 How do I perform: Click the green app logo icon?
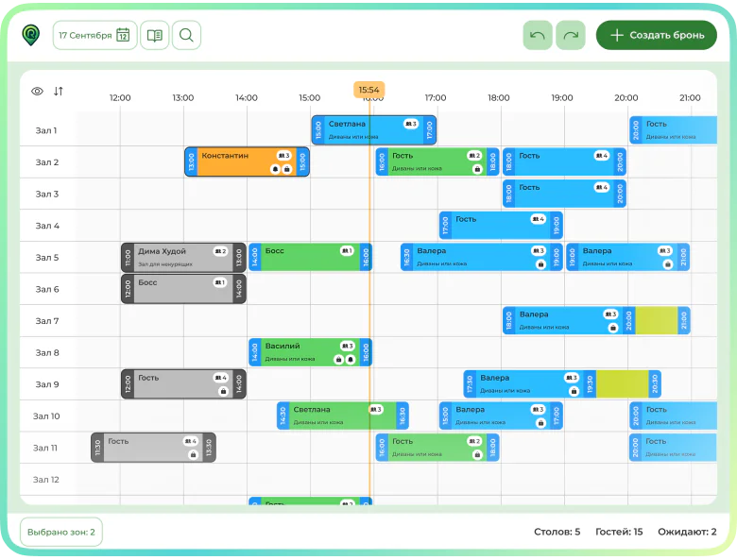pyautogui.click(x=31, y=35)
